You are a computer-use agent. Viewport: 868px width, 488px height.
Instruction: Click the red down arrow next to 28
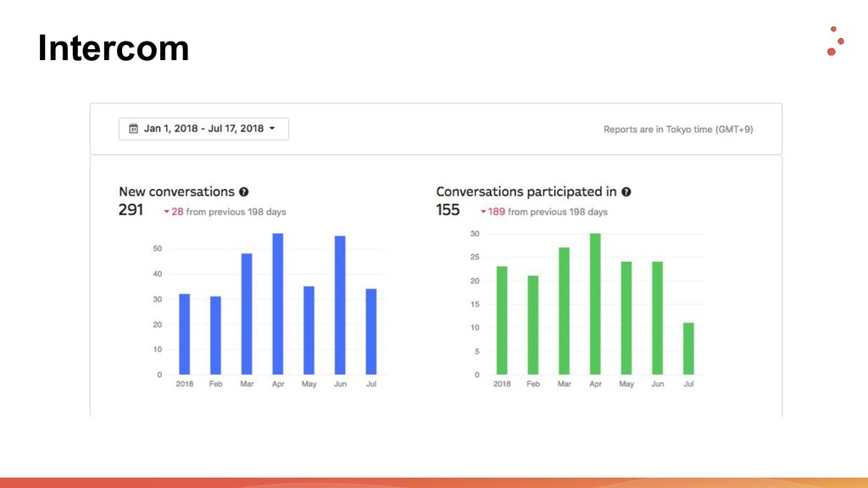click(166, 212)
